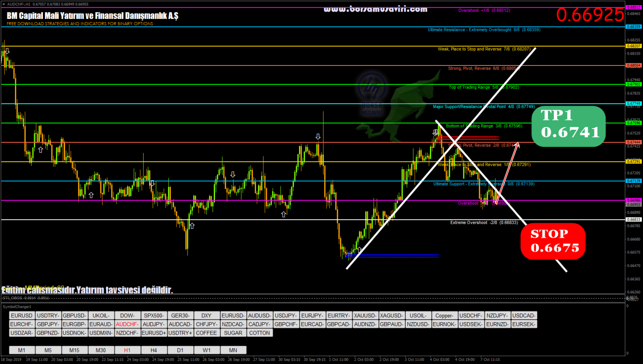Toggle the D1 timeframe button
Screen dimensions: 643x364
[180, 350]
